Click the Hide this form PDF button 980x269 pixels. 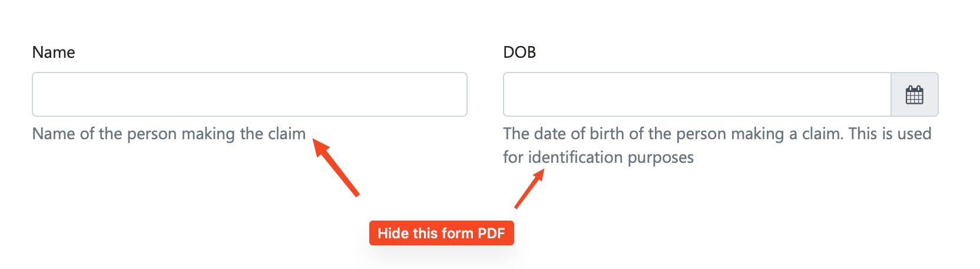point(441,233)
